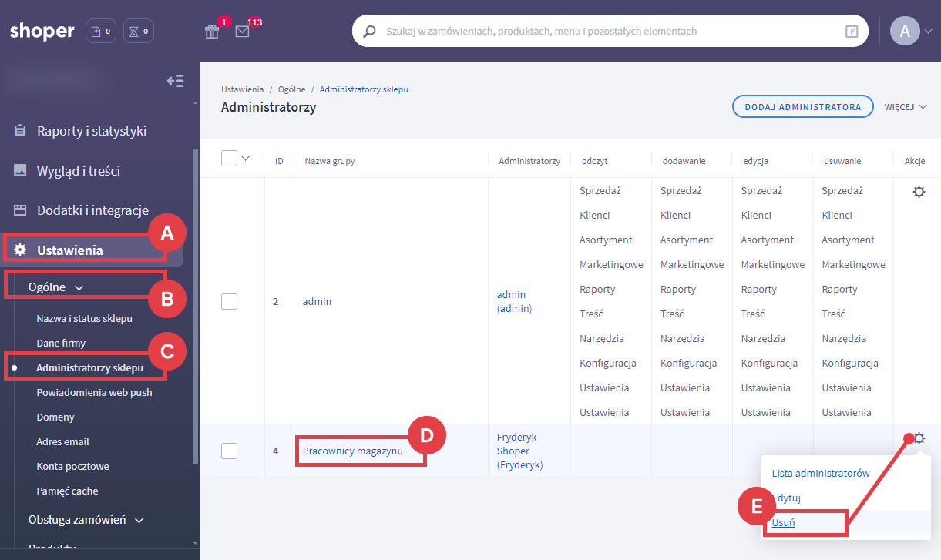This screenshot has width=941, height=560.
Task: Open Powiadomienia web push
Action: click(94, 392)
